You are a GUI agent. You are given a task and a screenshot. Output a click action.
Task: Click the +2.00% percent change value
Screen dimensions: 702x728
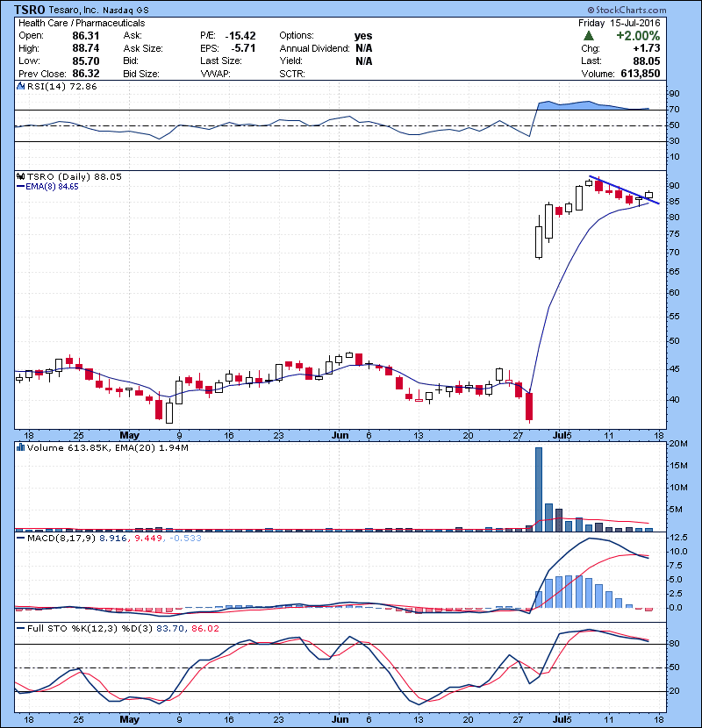[x=637, y=36]
